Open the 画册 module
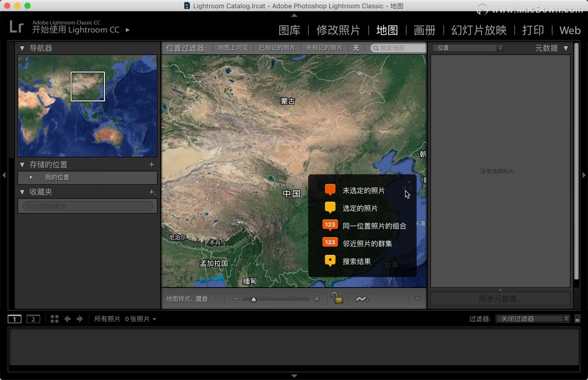The height and width of the screenshot is (380, 588). pos(424,30)
